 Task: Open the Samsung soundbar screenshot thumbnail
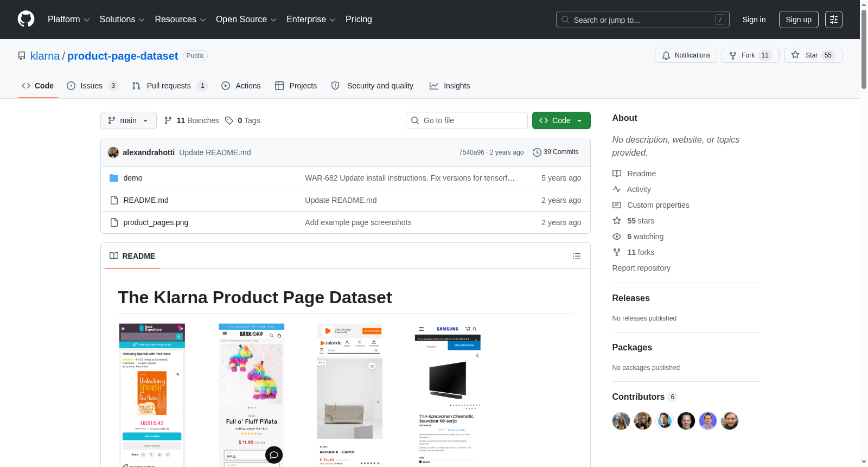coord(448,395)
